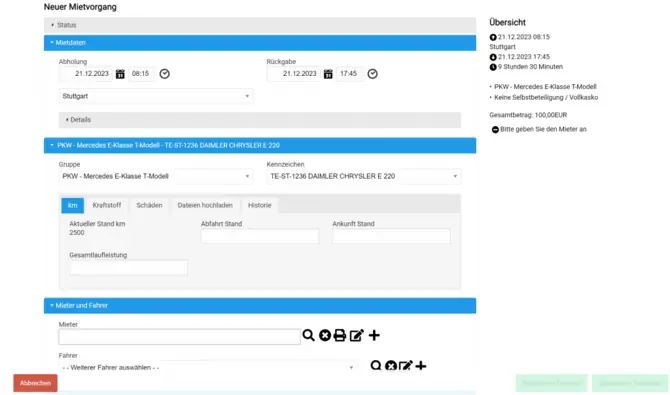Image resolution: width=670 pixels, height=395 pixels.
Task: Click the Abholung time field 08:15
Action: click(141, 74)
